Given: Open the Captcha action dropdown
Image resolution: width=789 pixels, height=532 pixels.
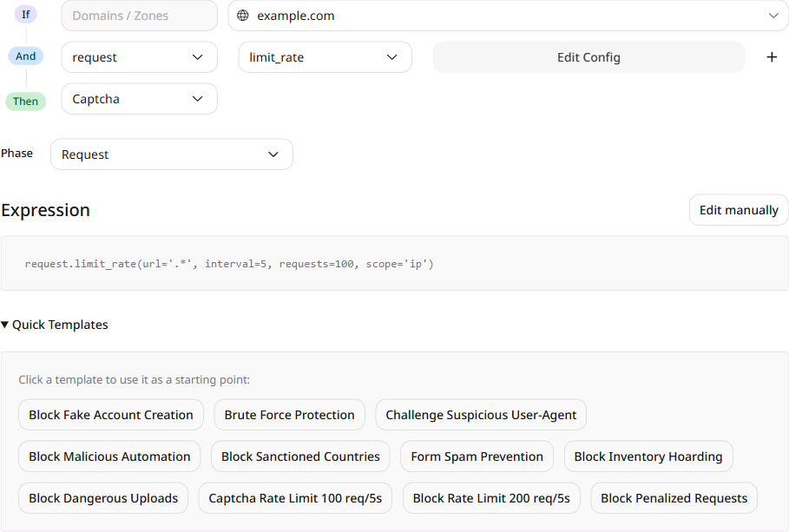Looking at the screenshot, I should tap(140, 99).
